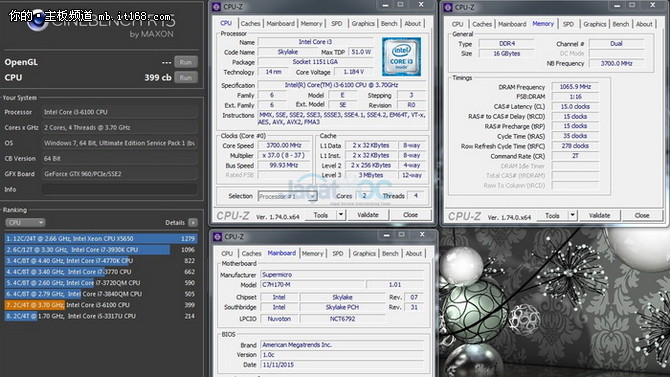
Task: Click motherboard model C7H170-M field
Action: (312, 285)
